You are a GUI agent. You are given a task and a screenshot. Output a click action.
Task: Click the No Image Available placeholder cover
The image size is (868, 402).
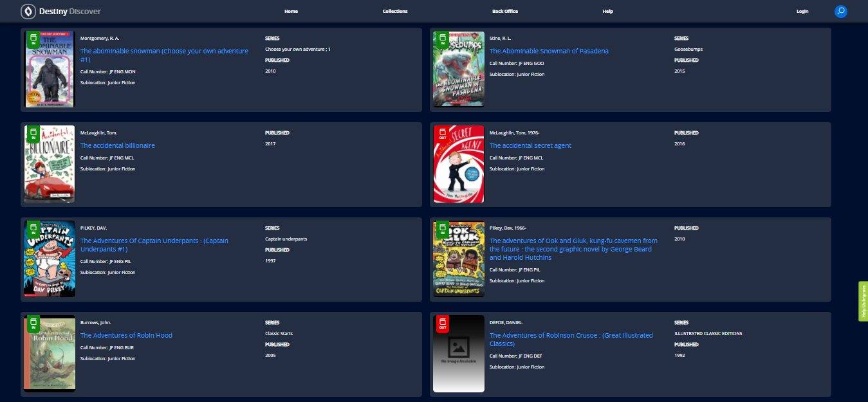point(459,353)
